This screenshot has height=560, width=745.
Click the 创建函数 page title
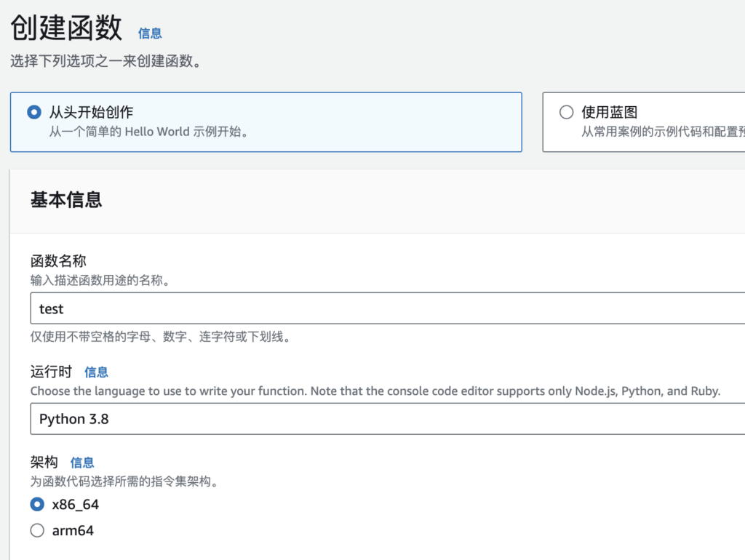(x=66, y=29)
